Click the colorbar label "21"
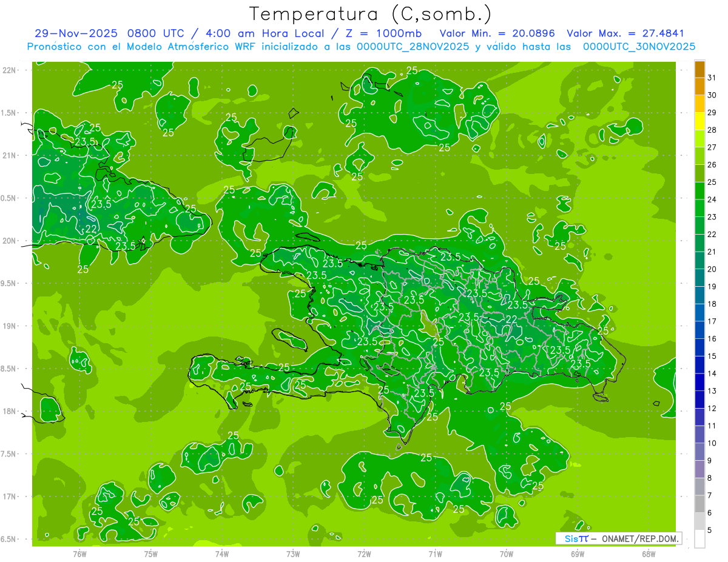This screenshot has height=562, width=728. pyautogui.click(x=712, y=252)
